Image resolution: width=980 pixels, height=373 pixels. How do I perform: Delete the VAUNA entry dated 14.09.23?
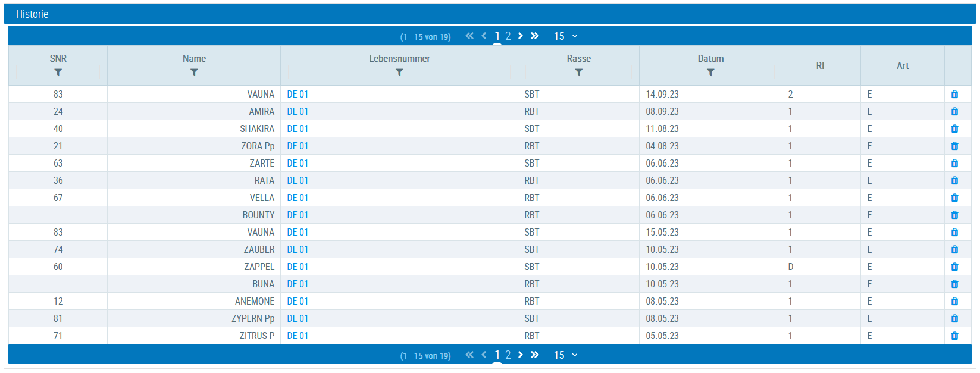pos(954,94)
